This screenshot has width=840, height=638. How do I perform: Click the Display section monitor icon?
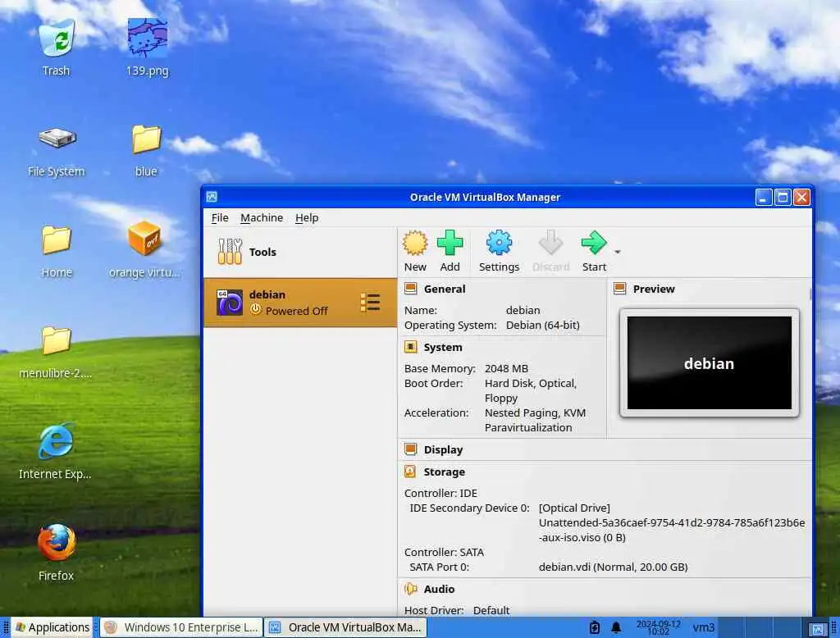(x=411, y=449)
